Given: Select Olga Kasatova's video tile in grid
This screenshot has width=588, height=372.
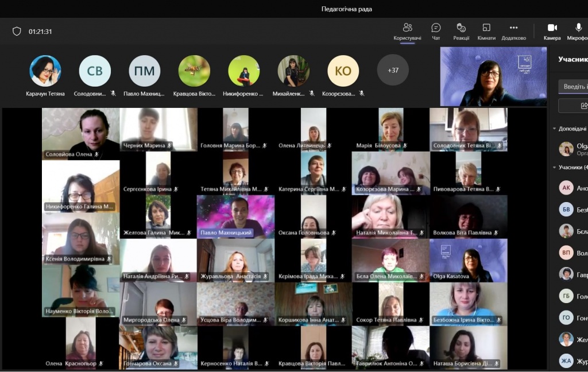Looking at the screenshot, I should [x=469, y=261].
